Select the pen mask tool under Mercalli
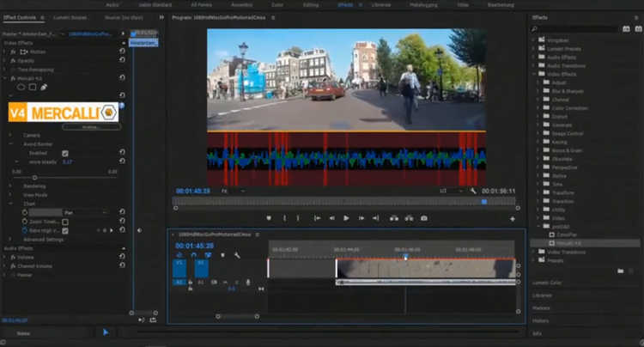 (44, 87)
